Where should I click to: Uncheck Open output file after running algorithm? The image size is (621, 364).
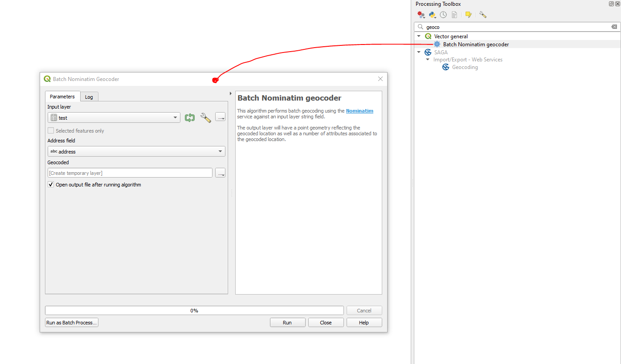click(51, 184)
